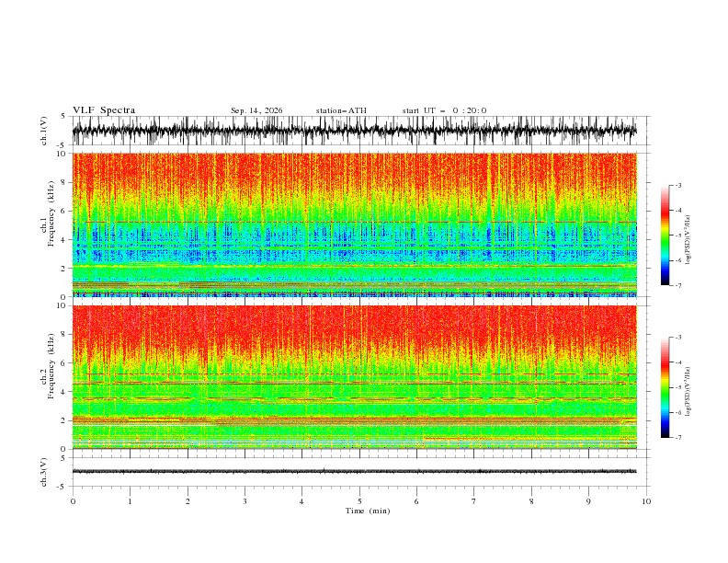Click the ch.2 spectrogram red upper region
The image size is (728, 563).
354,330
